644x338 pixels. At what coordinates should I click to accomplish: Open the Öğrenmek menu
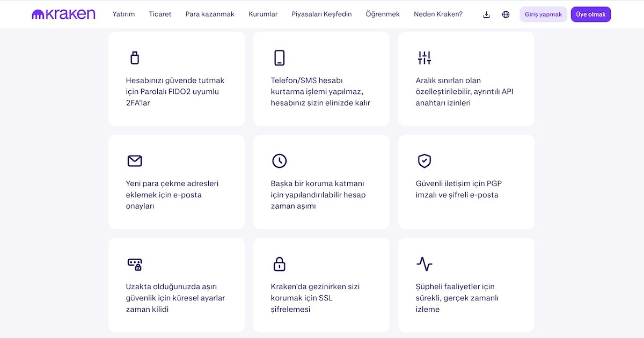tap(382, 14)
